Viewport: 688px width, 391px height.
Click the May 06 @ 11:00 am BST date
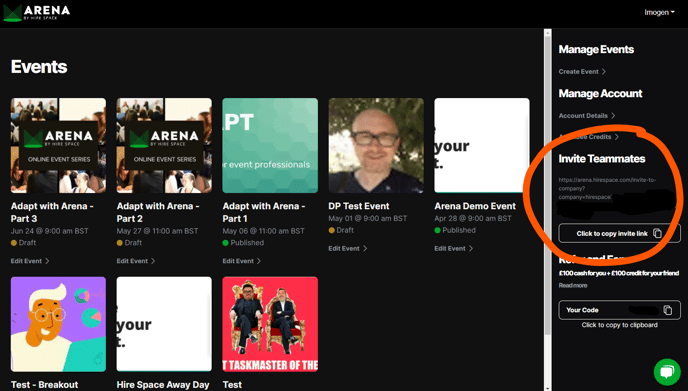(x=263, y=231)
